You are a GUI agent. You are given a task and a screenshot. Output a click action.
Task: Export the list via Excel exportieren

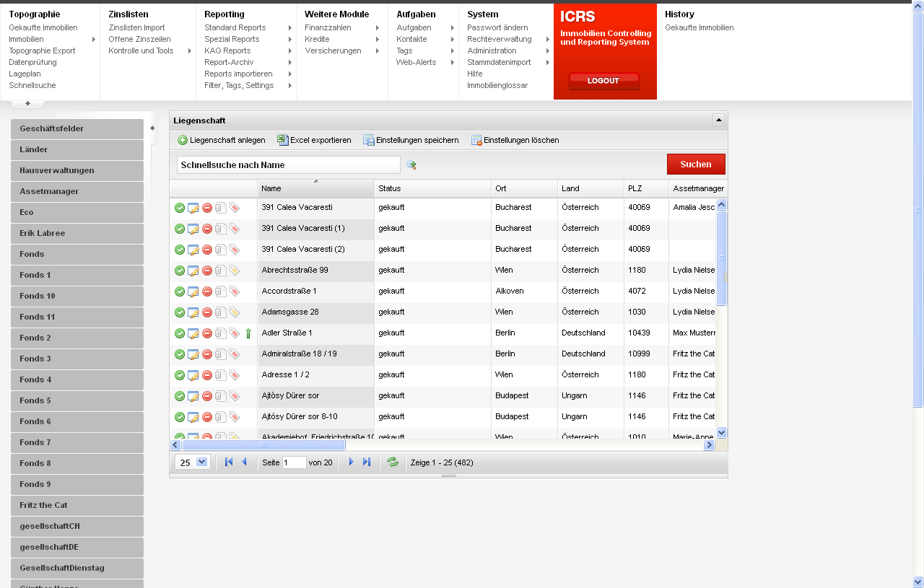(x=284, y=140)
